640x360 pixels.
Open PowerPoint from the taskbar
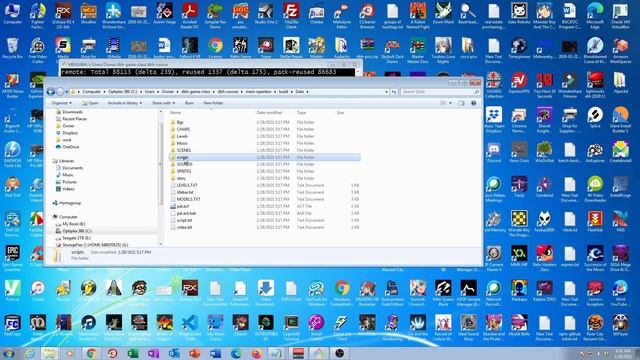(x=195, y=353)
